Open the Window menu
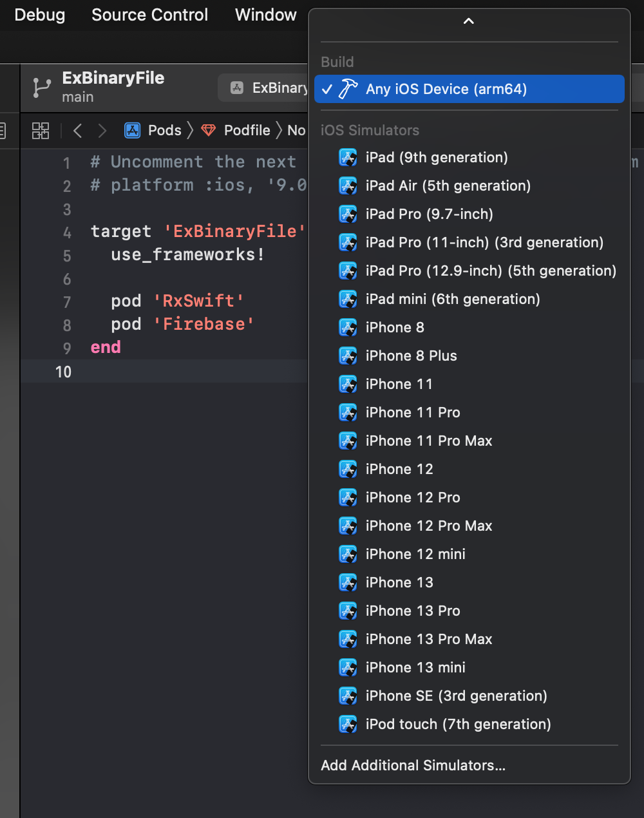This screenshot has height=818, width=644. click(266, 15)
